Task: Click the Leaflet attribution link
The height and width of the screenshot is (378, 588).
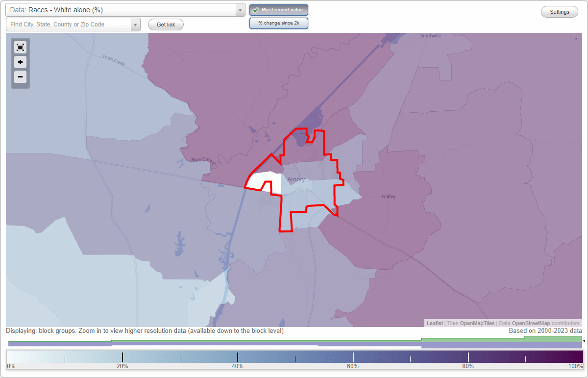Action: 434,323
